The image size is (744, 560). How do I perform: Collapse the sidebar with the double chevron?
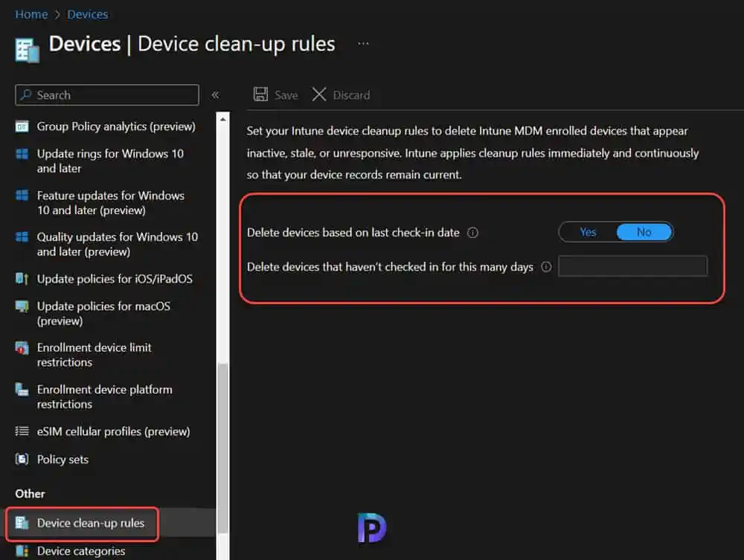pos(216,95)
